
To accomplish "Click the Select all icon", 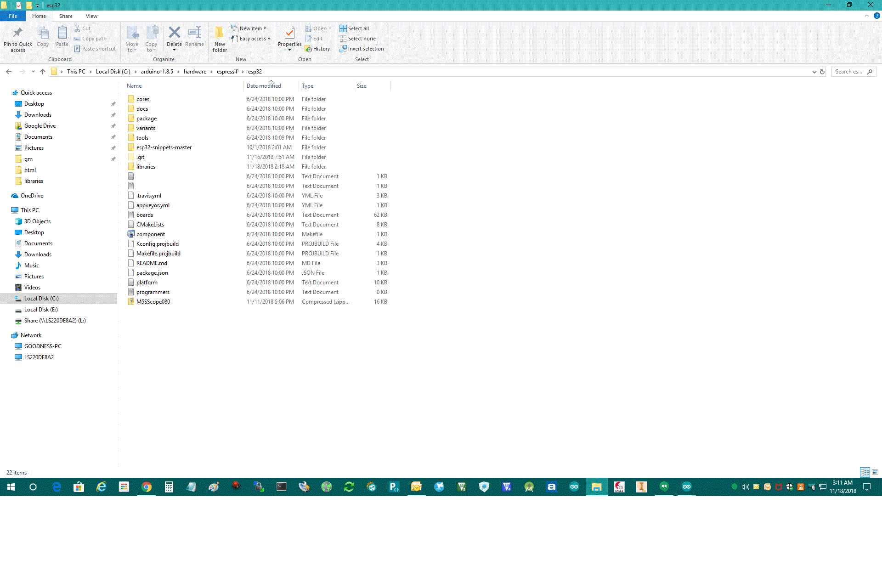I will click(354, 28).
